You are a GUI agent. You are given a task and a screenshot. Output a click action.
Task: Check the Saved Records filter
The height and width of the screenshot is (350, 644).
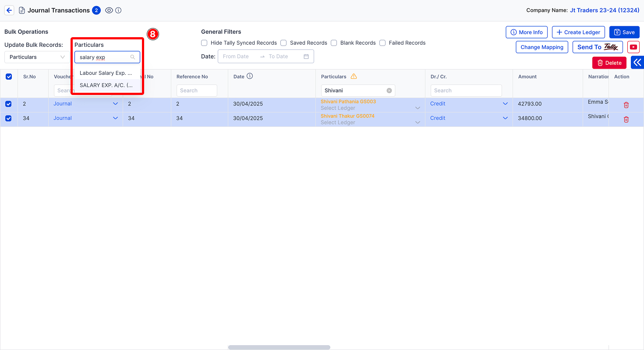[283, 43]
